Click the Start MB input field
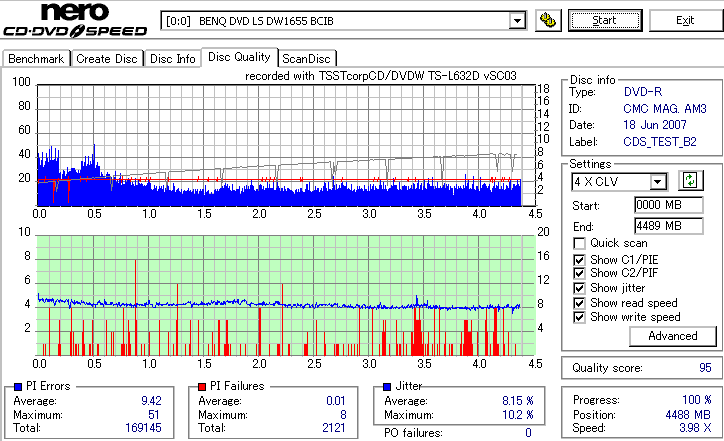This screenshot has width=724, height=441. 669,205
